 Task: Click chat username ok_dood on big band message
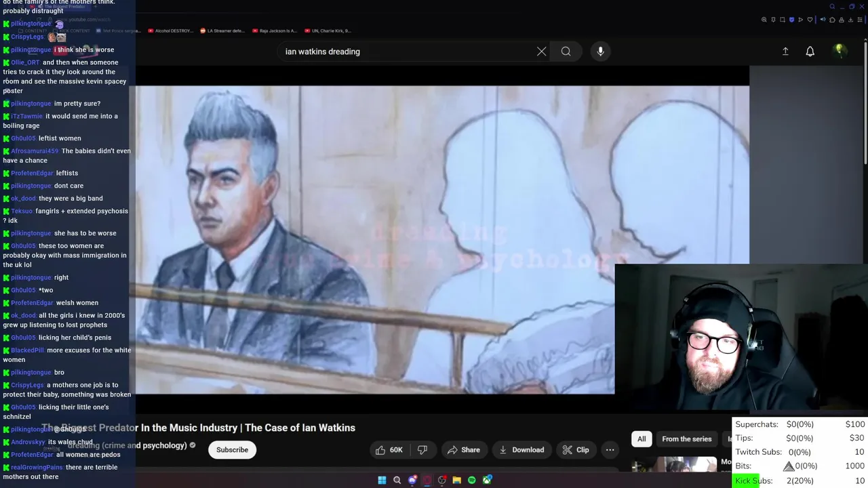(23, 199)
